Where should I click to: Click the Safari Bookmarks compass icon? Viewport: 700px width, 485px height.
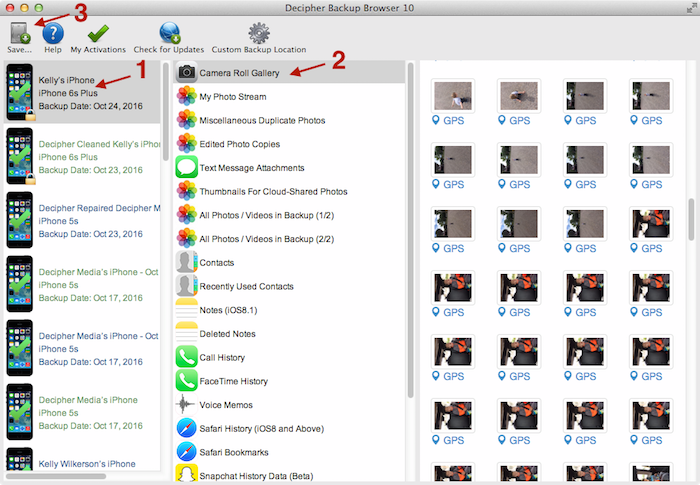[x=187, y=452]
